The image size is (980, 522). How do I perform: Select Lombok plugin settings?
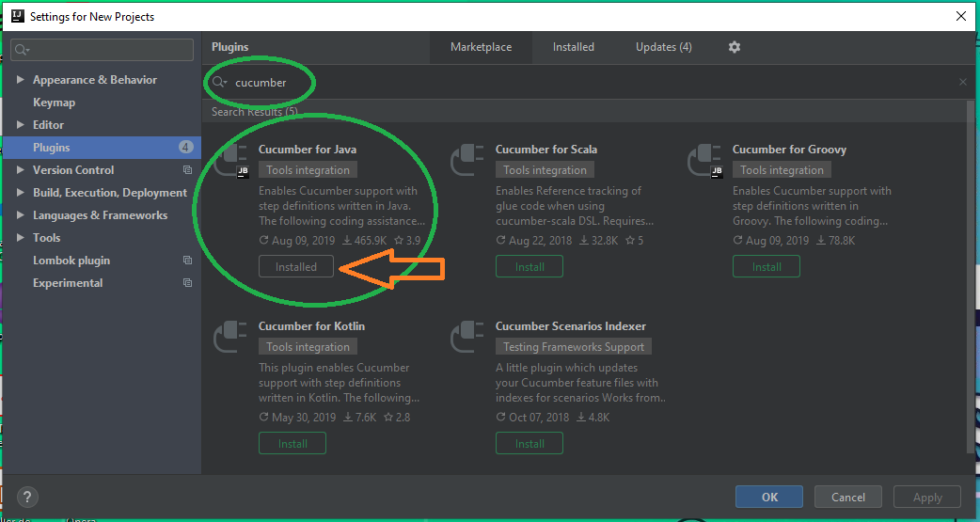pos(71,261)
